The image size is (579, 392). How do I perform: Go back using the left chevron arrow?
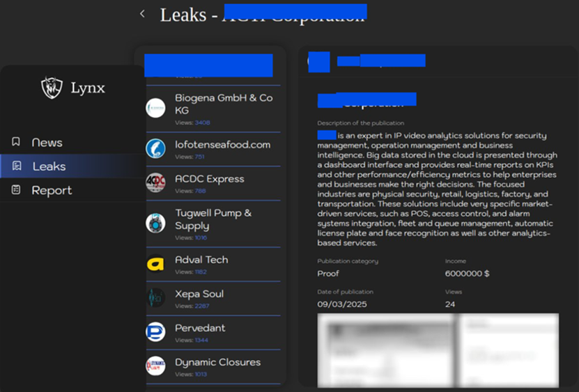(142, 14)
